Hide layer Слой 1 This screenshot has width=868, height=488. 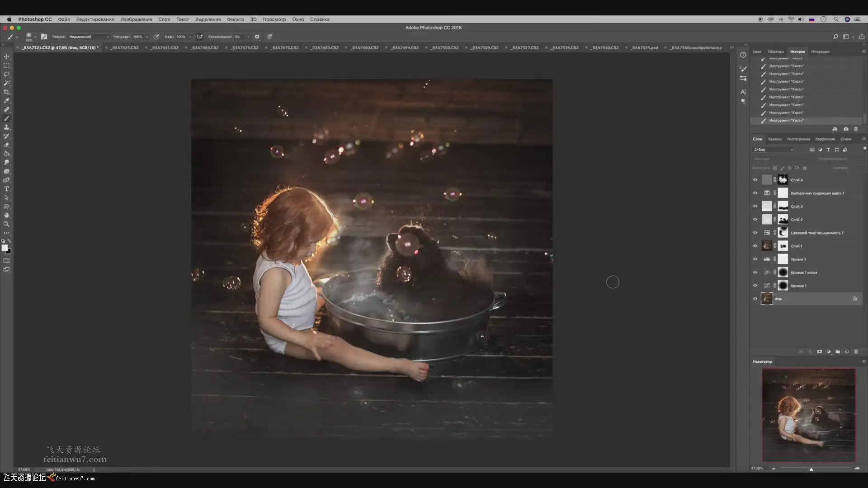755,246
